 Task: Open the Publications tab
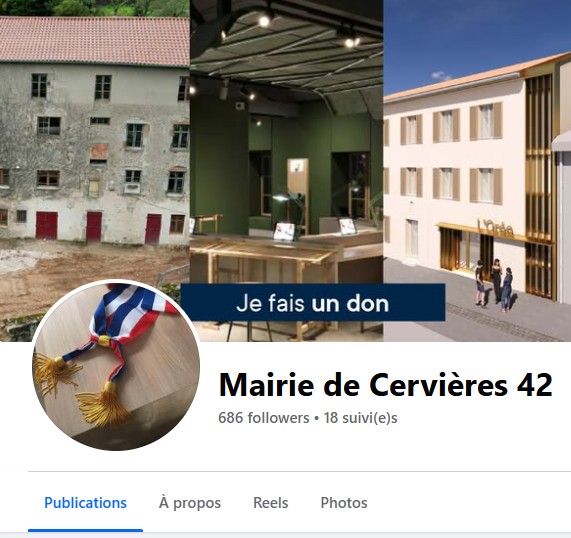point(85,503)
